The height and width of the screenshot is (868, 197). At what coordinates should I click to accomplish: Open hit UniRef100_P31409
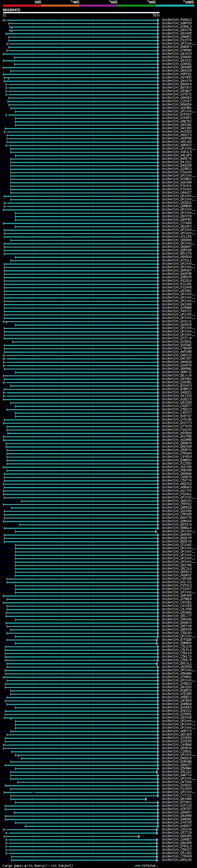click(x=177, y=172)
